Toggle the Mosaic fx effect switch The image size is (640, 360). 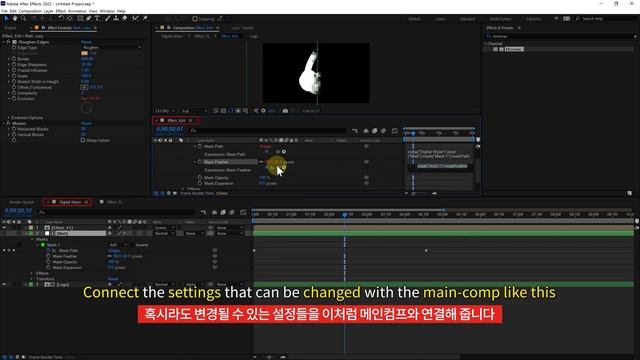click(9, 123)
